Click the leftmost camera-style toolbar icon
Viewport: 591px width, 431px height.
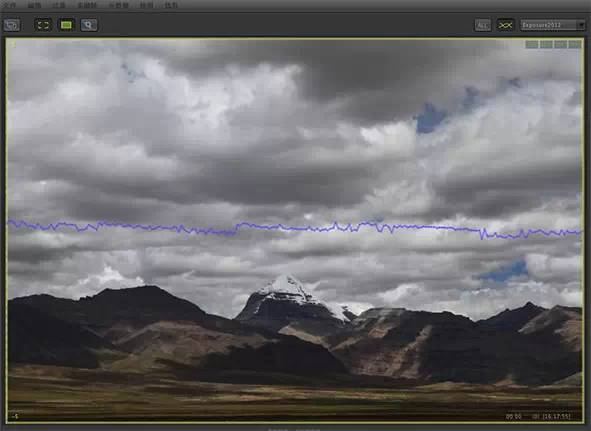coord(12,25)
